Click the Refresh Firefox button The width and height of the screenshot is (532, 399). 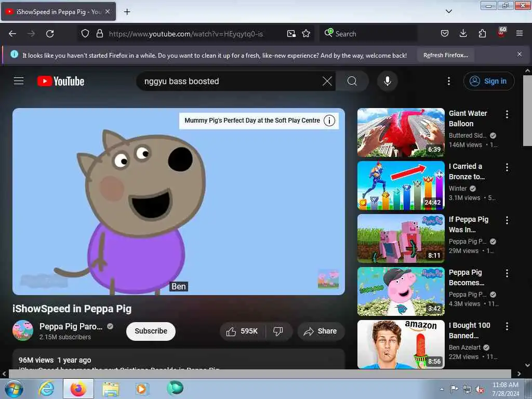tap(445, 55)
